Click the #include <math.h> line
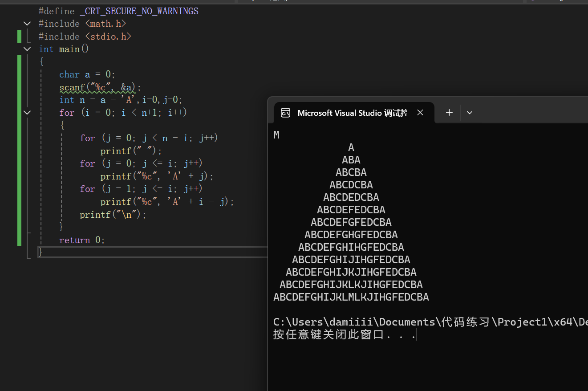This screenshot has width=588, height=391. coord(82,24)
